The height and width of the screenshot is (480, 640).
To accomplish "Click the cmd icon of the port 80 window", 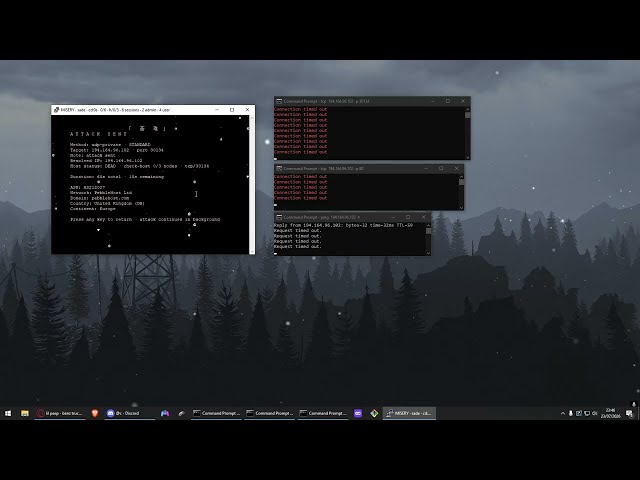I will tap(279, 169).
